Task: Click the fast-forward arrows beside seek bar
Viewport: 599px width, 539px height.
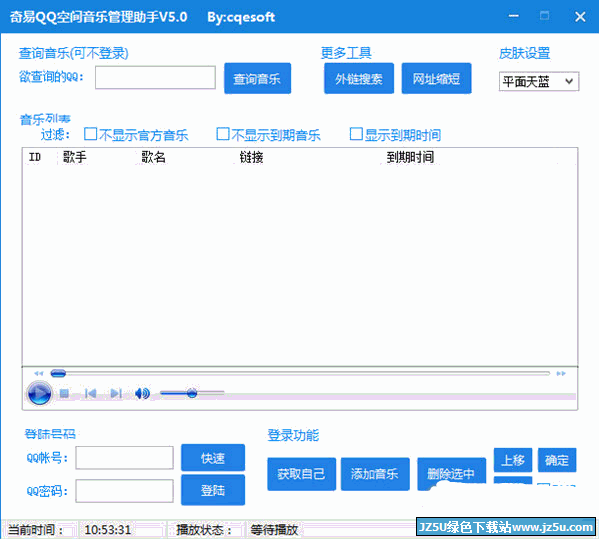Action: tap(561, 373)
